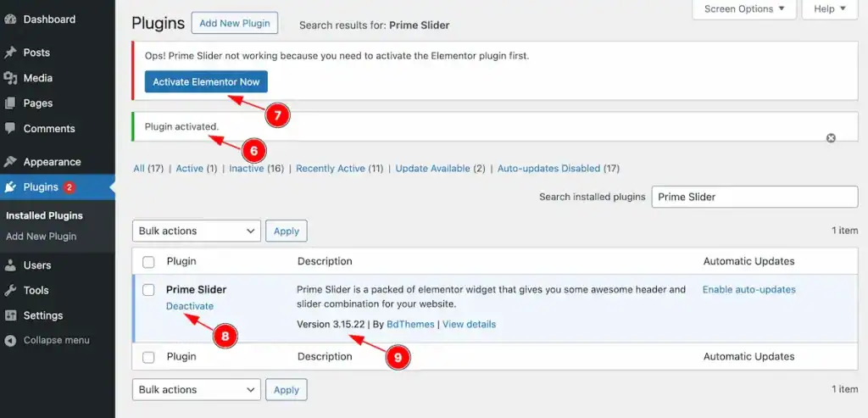The width and height of the screenshot is (868, 418).
Task: Open Appearance menu item
Action: [52, 162]
